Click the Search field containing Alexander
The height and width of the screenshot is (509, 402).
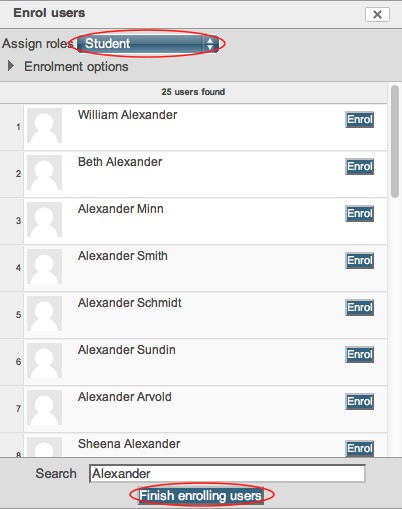(227, 473)
